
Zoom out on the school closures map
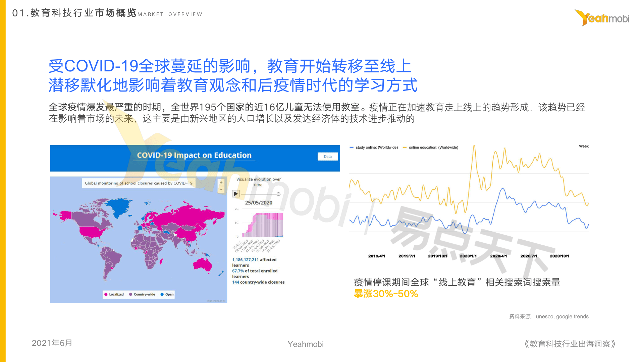[221, 190]
